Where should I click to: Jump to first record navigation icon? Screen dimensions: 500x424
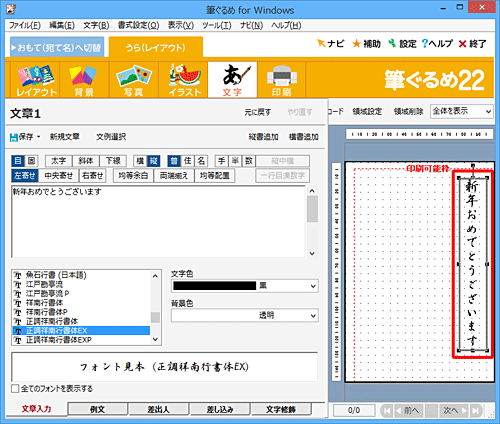click(x=387, y=411)
